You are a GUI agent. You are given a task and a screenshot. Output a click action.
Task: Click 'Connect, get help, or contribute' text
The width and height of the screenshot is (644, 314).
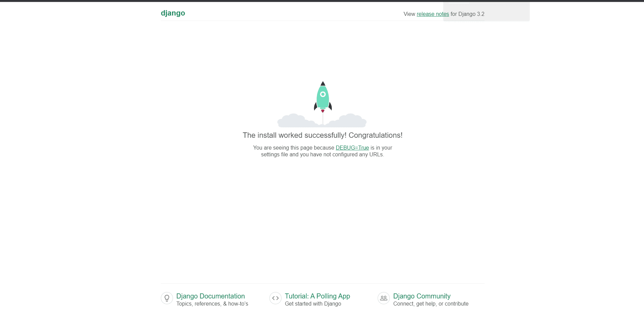point(431,304)
